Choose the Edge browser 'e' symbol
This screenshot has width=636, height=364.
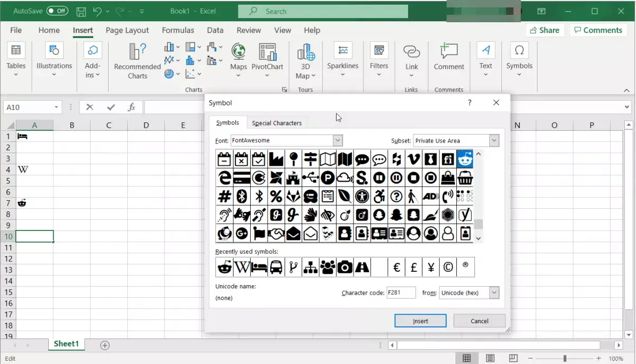tap(224, 177)
